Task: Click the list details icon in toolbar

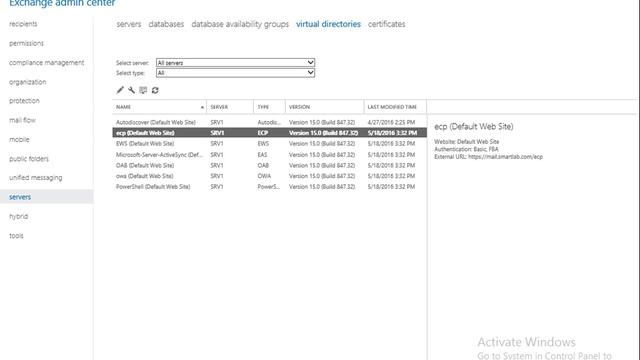Action: (143, 90)
